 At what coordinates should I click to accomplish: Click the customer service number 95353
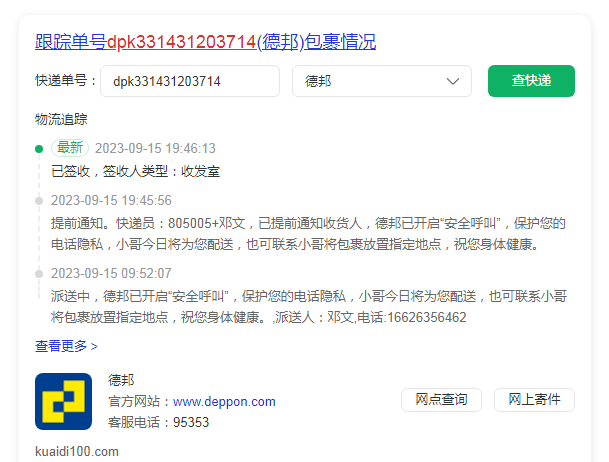[191, 422]
